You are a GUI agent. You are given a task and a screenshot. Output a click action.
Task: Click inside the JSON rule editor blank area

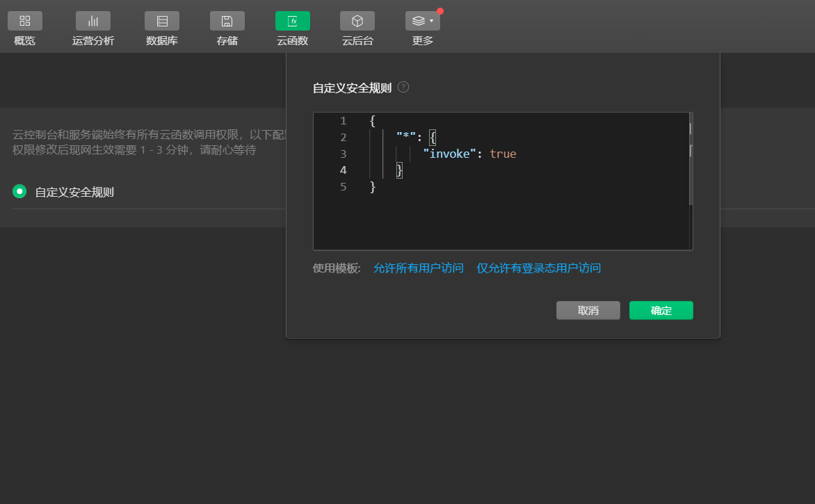[501, 221]
